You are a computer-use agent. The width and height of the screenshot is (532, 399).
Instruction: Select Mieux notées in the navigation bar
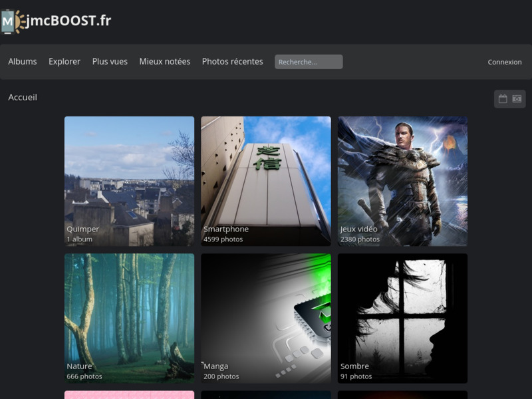tap(164, 62)
